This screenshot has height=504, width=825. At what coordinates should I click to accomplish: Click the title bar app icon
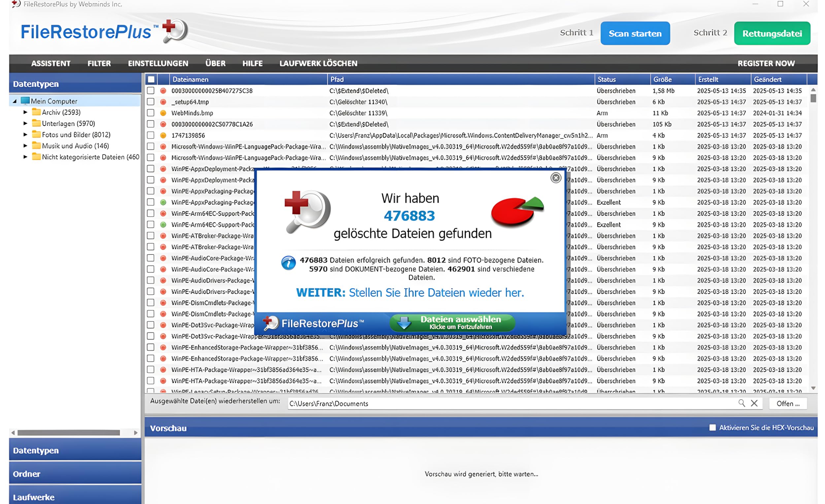(x=16, y=4)
